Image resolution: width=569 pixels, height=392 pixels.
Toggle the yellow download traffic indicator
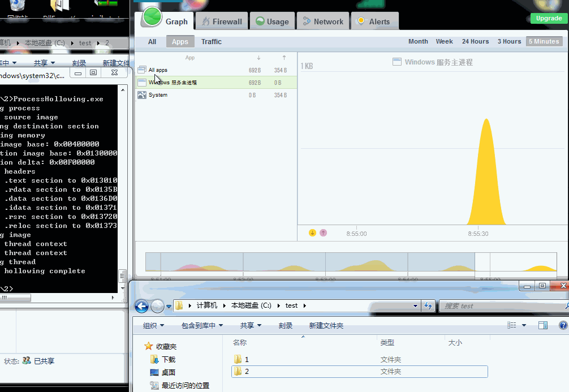[312, 232]
